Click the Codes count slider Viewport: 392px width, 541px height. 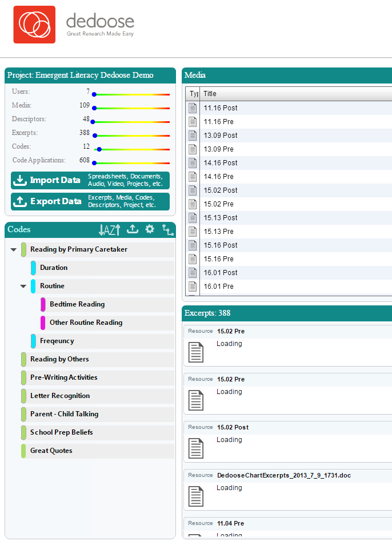point(131,149)
